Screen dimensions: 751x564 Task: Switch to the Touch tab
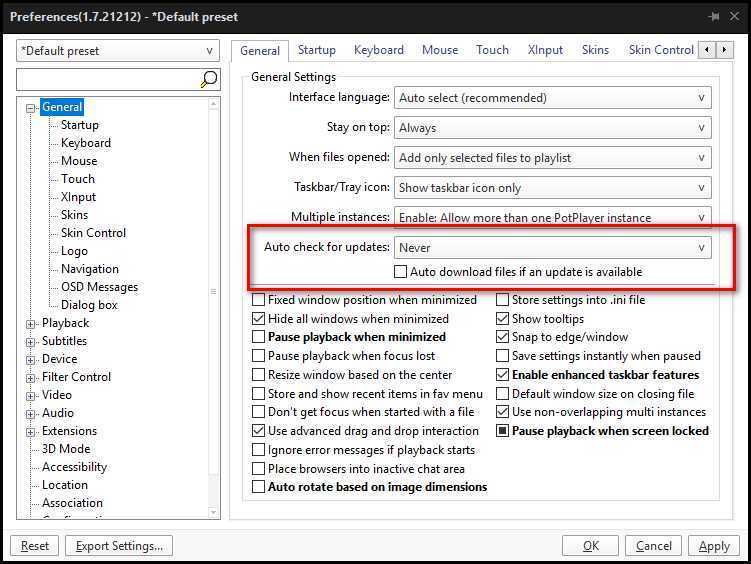(x=492, y=50)
